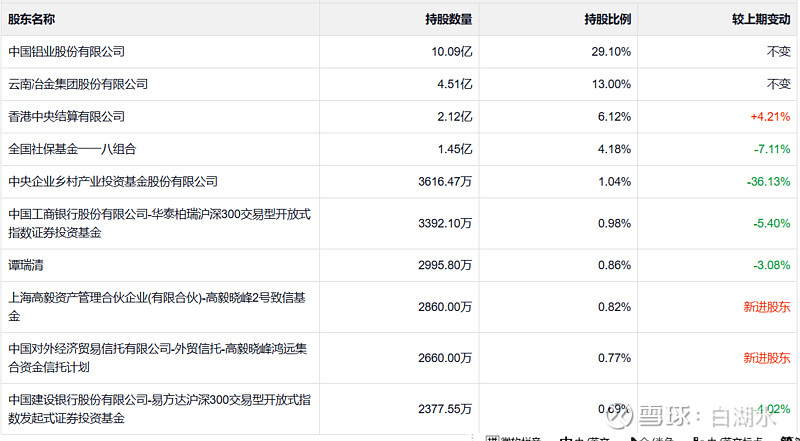Click the 0.77% holding ratio

614,358
